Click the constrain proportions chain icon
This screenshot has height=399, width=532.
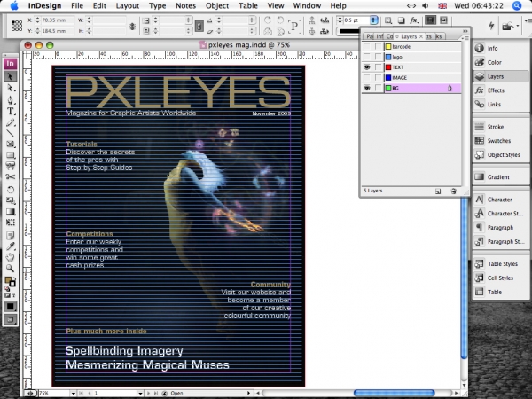[x=199, y=26]
